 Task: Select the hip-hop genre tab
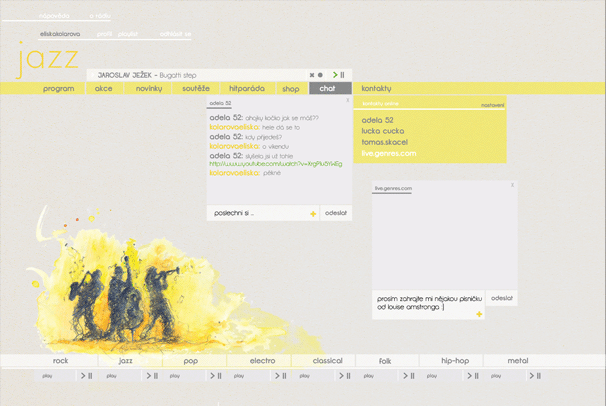click(x=455, y=360)
